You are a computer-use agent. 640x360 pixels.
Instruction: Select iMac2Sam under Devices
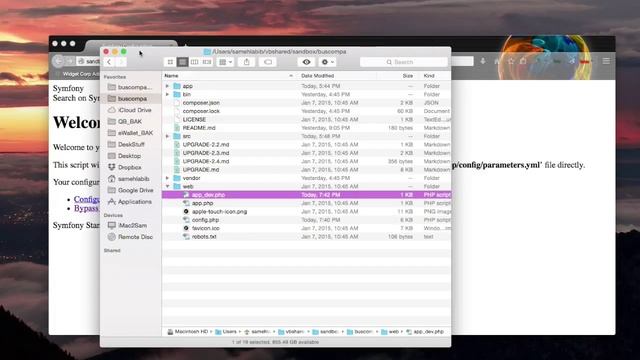pyautogui.click(x=131, y=225)
